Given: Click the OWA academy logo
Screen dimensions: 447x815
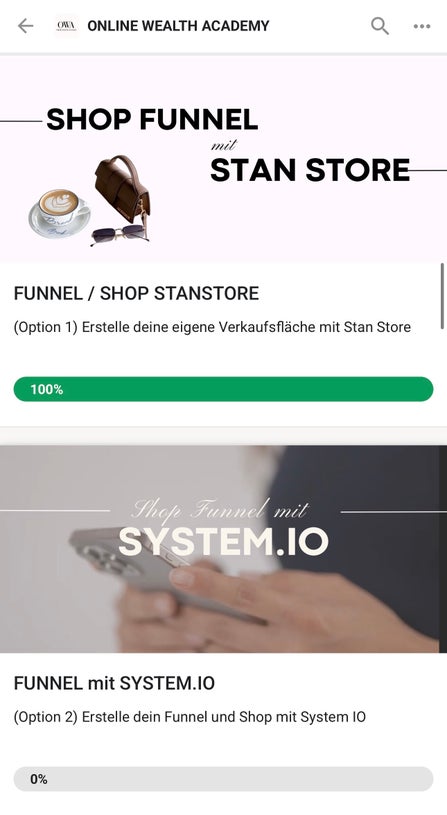Looking at the screenshot, I should click(67, 25).
